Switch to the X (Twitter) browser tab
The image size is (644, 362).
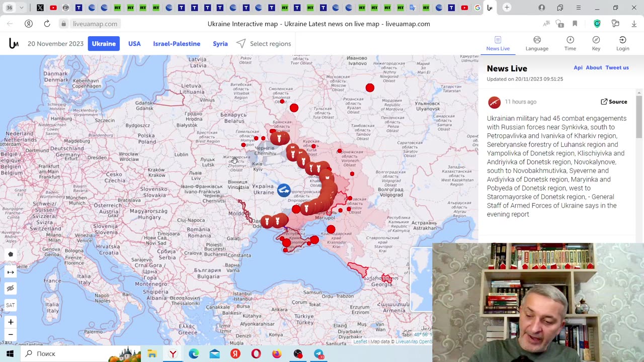pyautogui.click(x=40, y=8)
